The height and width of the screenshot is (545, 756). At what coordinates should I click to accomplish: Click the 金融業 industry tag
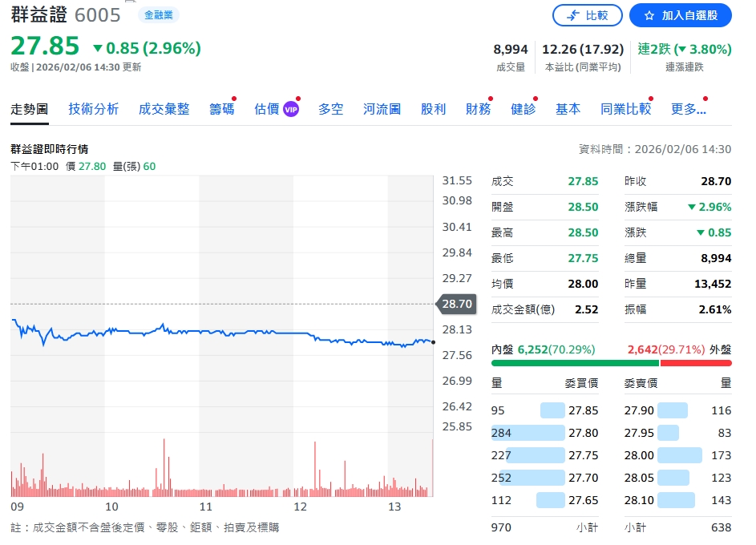(x=158, y=15)
